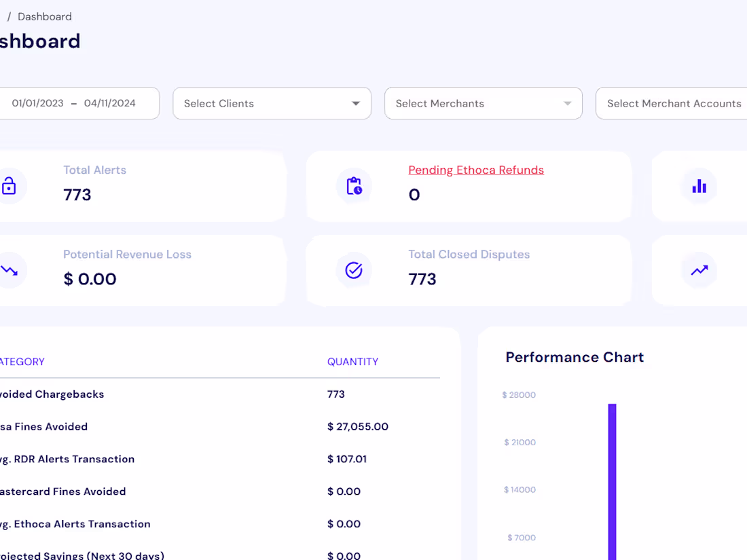Click the $ 0.00 for Mastercard Fines Avoided

click(344, 491)
